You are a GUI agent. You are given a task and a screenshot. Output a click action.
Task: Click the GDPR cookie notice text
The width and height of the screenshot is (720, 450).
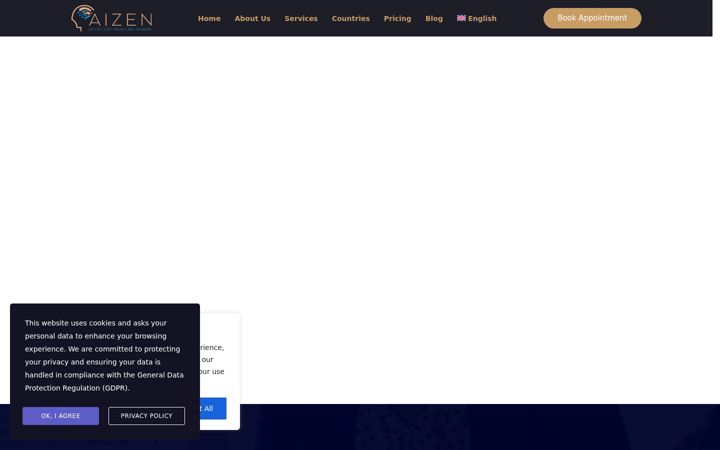pyautogui.click(x=104, y=355)
